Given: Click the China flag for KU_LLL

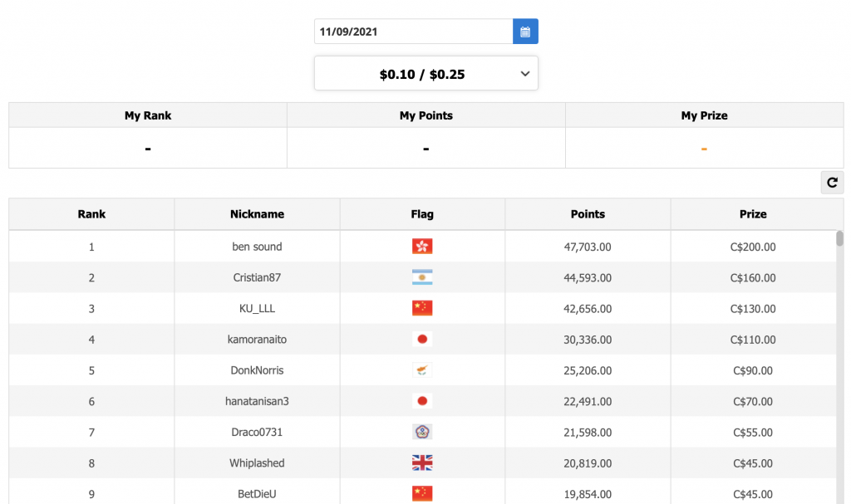Looking at the screenshot, I should point(422,308).
